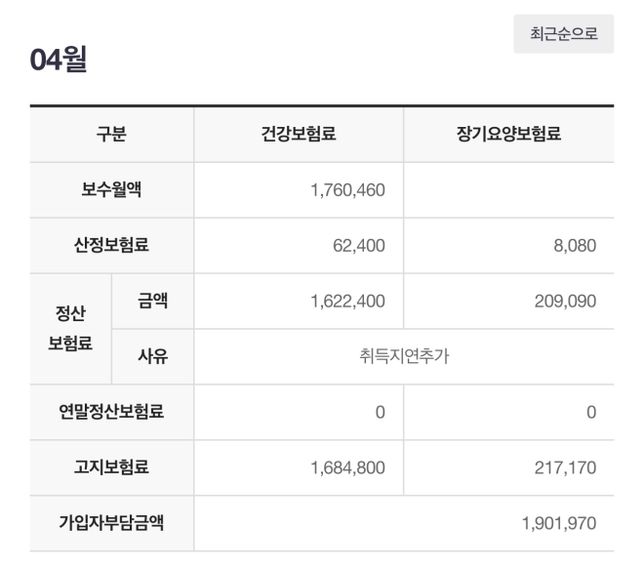Select the 사유 sub-row label
644x567 pixels.
(152, 356)
